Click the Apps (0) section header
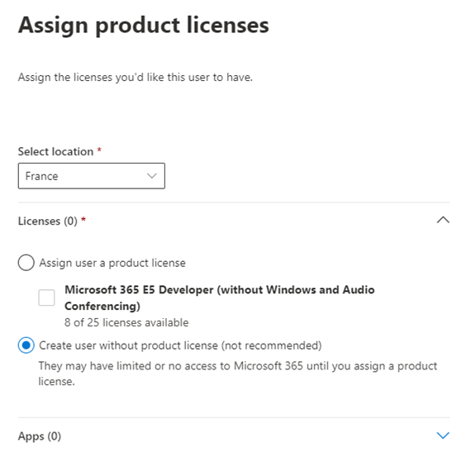 (x=40, y=436)
